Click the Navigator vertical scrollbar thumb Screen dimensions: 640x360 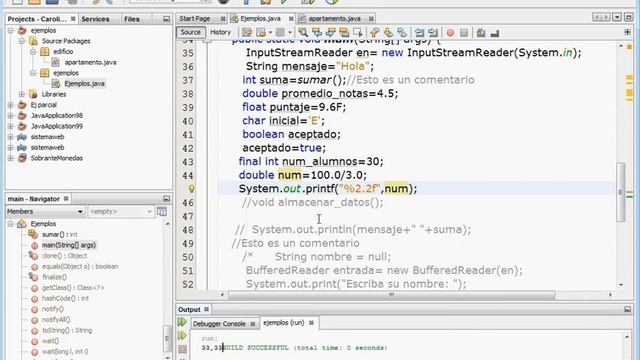click(167, 338)
